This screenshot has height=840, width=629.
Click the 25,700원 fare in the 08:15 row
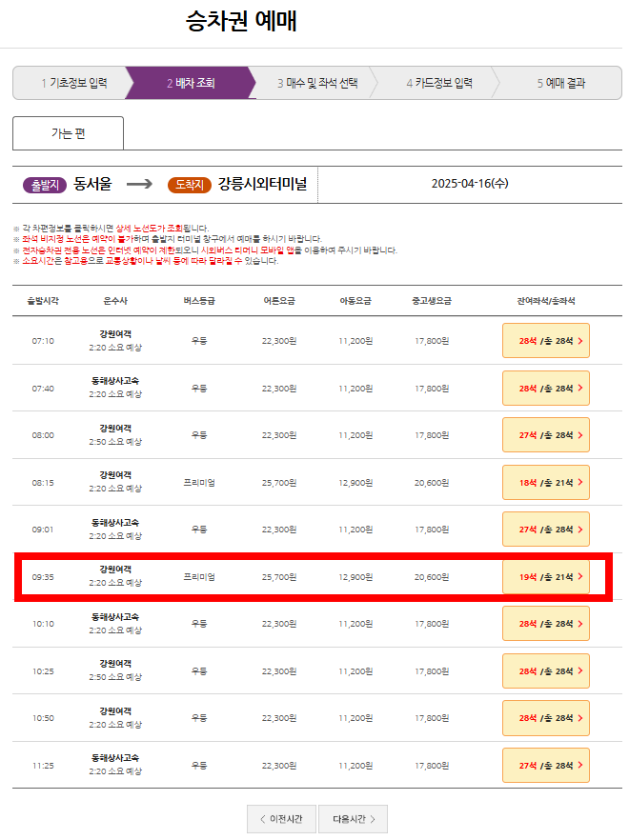click(279, 483)
